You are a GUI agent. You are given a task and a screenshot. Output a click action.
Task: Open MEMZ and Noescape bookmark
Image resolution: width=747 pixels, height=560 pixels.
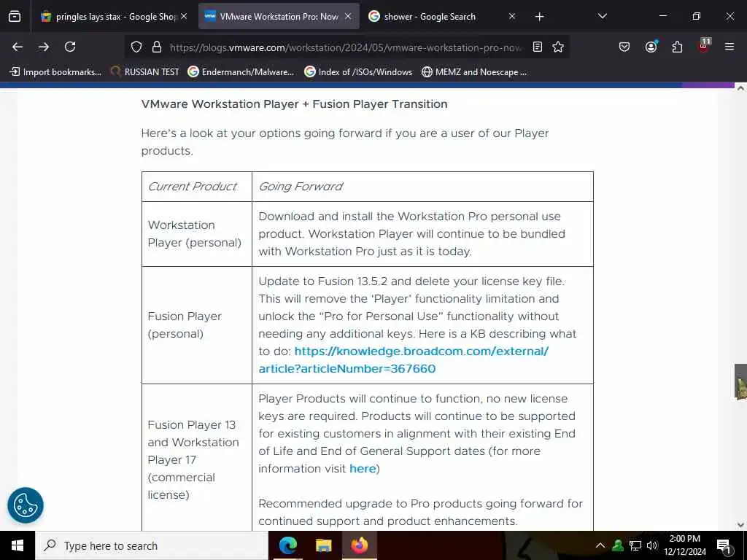[x=474, y=72]
